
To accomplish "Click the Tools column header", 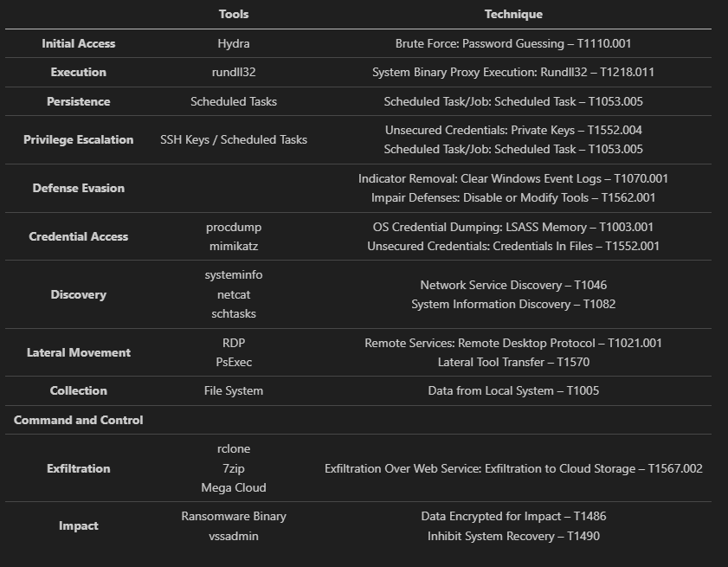I will [234, 15].
